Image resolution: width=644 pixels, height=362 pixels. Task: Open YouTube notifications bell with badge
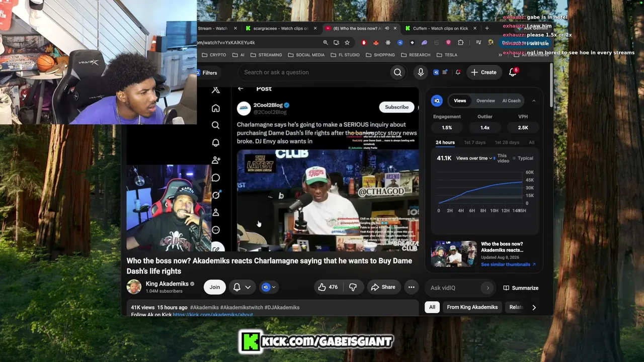pyautogui.click(x=513, y=72)
